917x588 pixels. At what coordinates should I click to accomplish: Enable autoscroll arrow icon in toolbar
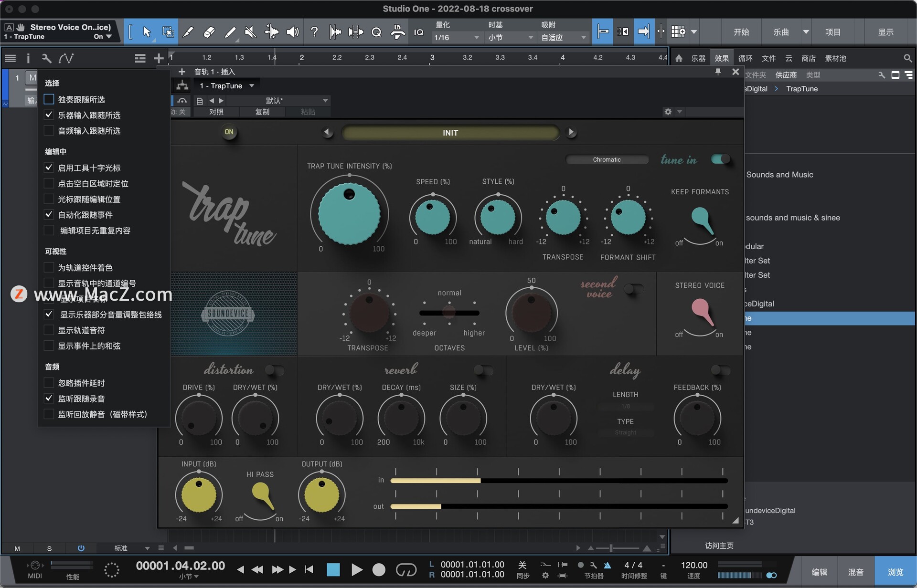point(644,32)
